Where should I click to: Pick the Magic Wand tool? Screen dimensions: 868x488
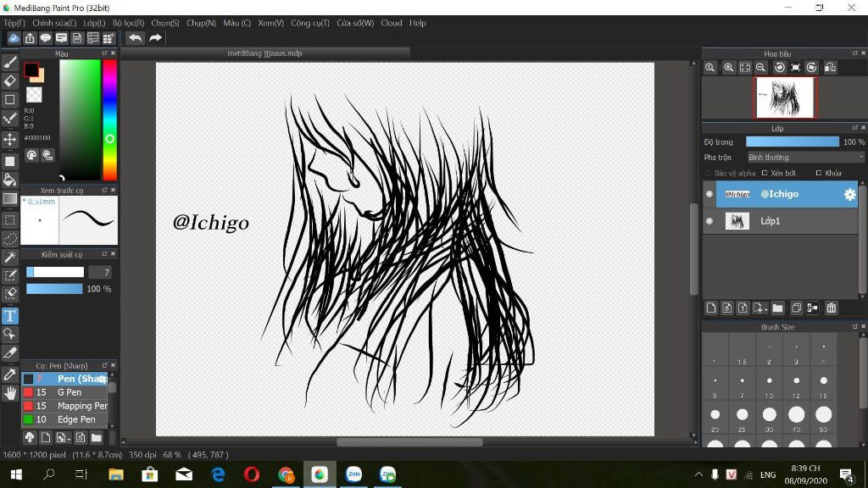[x=10, y=257]
